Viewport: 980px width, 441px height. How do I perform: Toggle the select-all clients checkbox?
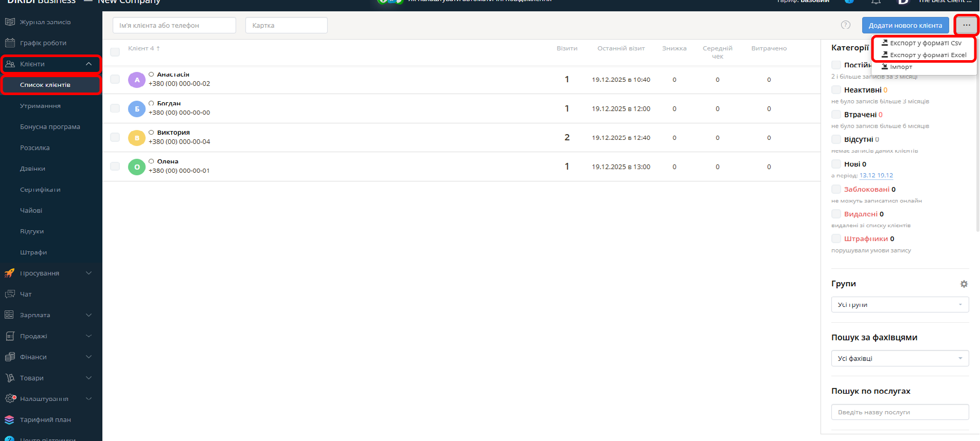[x=115, y=52]
